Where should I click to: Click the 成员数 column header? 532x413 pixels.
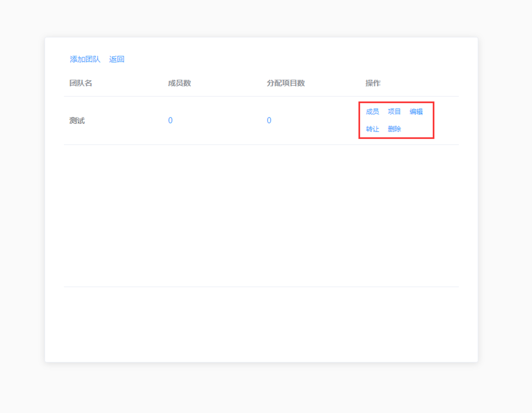pos(179,83)
